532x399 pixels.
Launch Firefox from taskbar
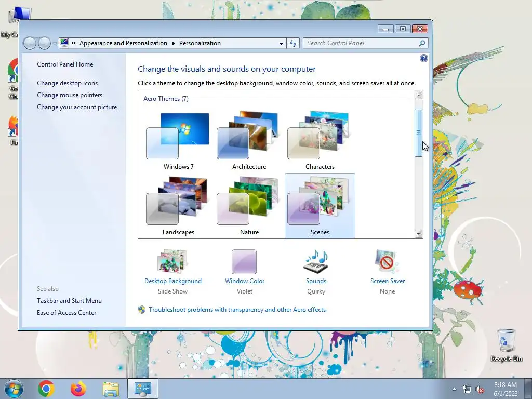(x=78, y=389)
